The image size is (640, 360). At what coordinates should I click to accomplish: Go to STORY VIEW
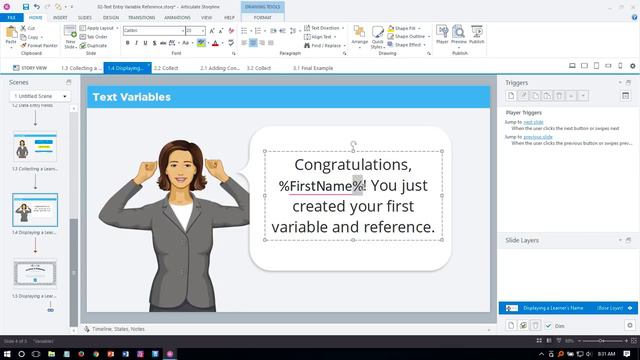pos(30,68)
